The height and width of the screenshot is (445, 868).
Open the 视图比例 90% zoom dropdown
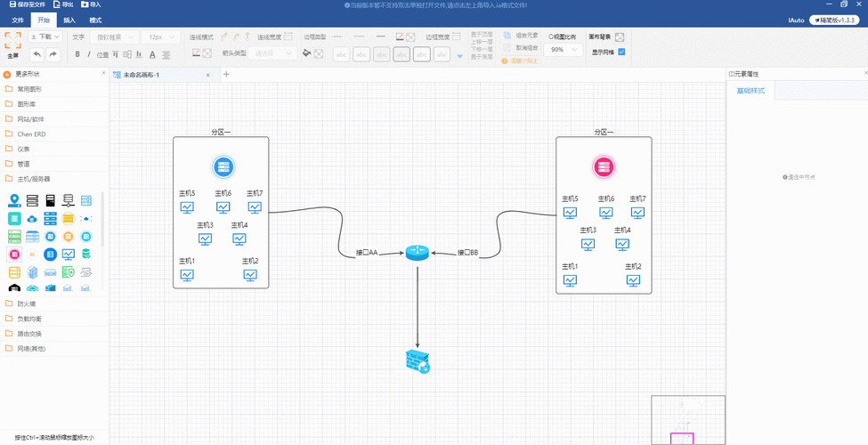562,50
